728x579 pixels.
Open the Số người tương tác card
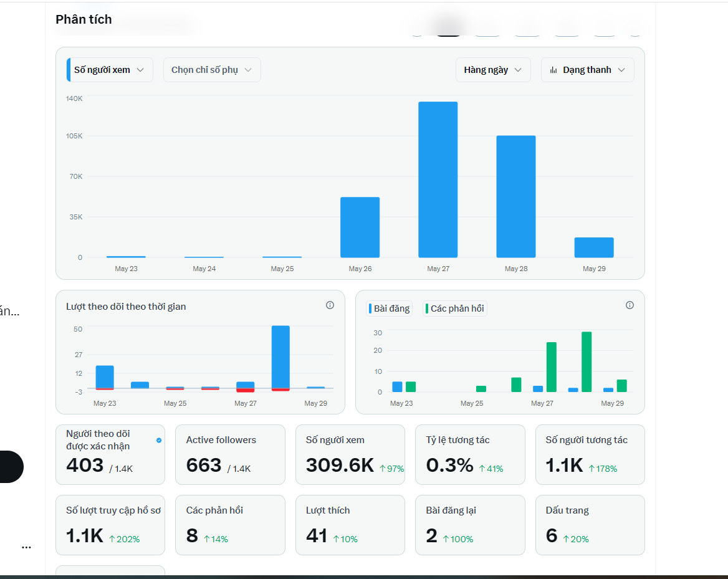pos(590,454)
